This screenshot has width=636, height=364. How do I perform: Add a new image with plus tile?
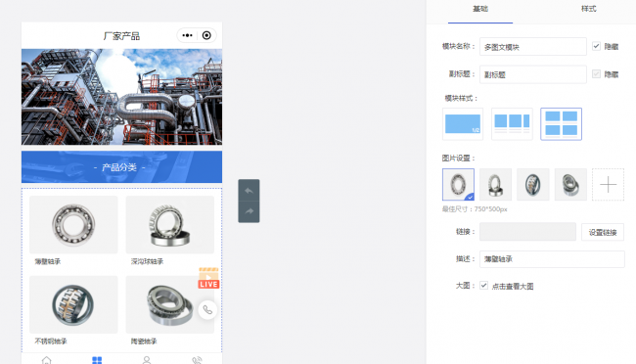608,185
